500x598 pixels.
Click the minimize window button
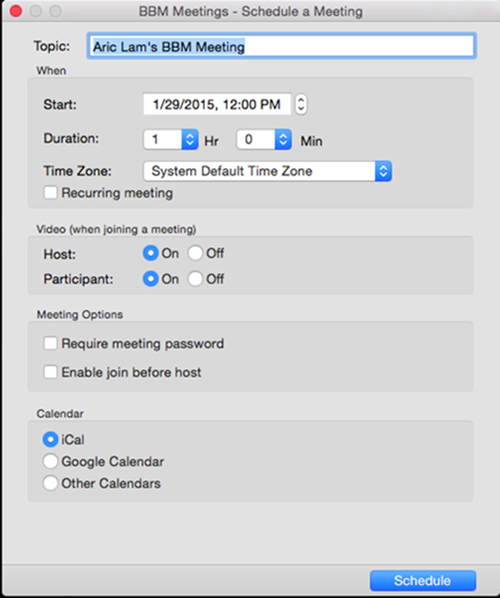tap(36, 11)
